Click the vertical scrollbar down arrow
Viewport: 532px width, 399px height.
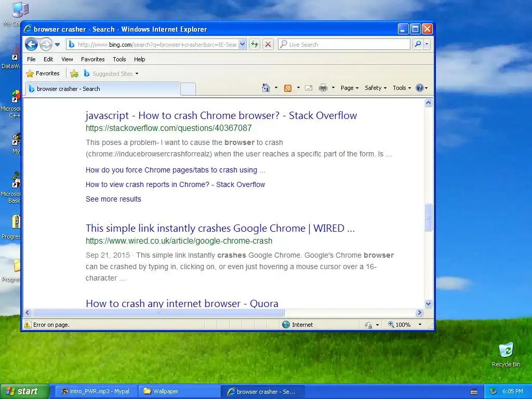[x=428, y=303]
